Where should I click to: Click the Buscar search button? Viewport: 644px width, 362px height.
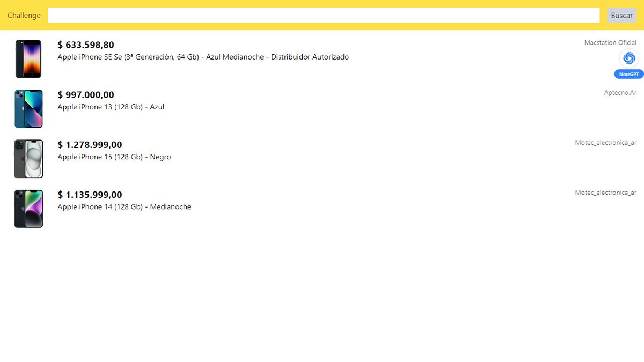[x=621, y=16]
